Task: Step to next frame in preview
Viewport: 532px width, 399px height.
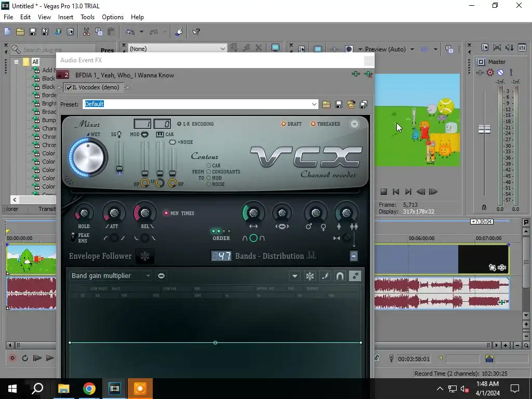Action: tap(433, 192)
